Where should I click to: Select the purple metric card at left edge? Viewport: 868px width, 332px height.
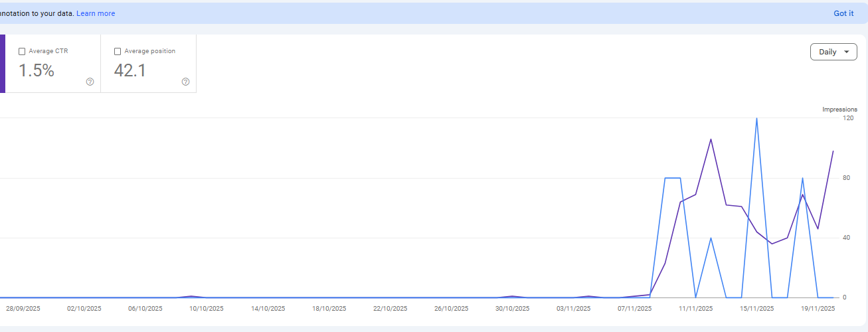(x=2, y=64)
